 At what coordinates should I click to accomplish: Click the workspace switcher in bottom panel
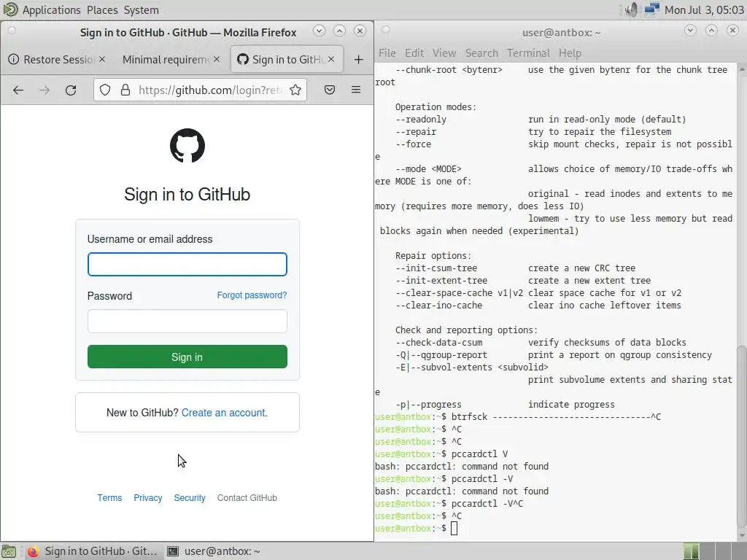pyautogui.click(x=713, y=551)
